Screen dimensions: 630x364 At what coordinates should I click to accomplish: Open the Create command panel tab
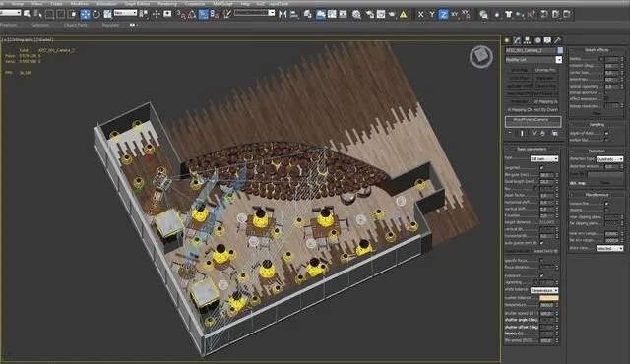click(507, 40)
